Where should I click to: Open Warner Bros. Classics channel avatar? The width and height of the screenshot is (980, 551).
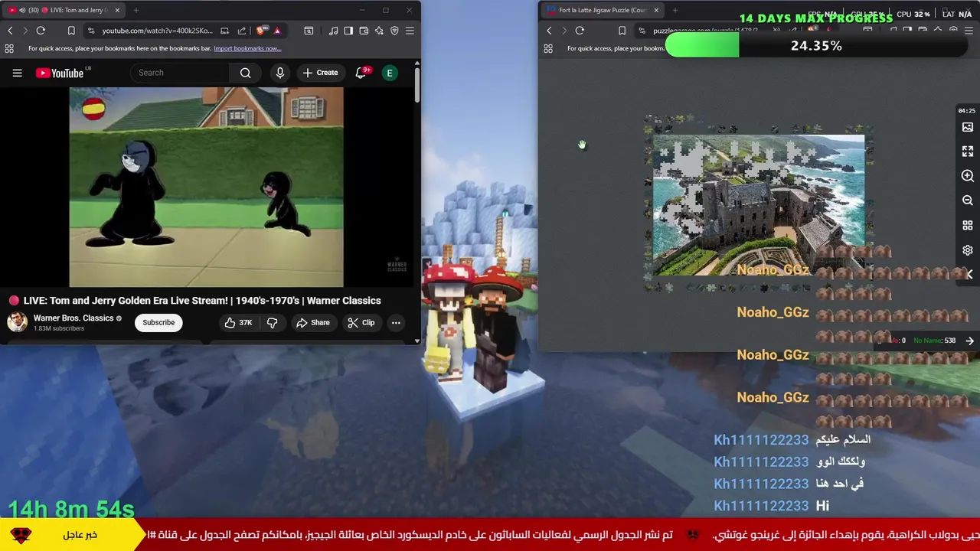(18, 322)
